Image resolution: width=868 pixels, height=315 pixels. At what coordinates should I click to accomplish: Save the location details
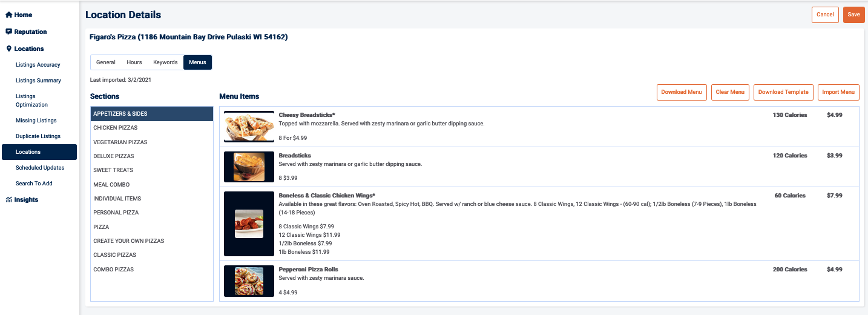(x=853, y=15)
